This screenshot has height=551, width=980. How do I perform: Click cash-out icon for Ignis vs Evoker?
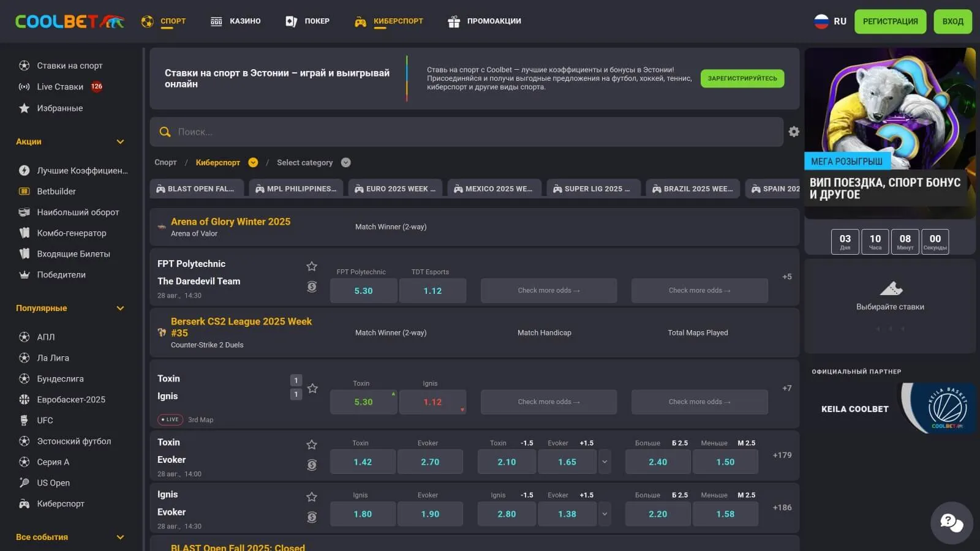[x=312, y=517]
